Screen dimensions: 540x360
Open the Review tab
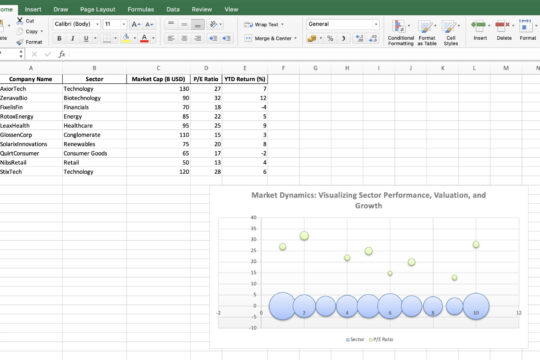pyautogui.click(x=201, y=9)
